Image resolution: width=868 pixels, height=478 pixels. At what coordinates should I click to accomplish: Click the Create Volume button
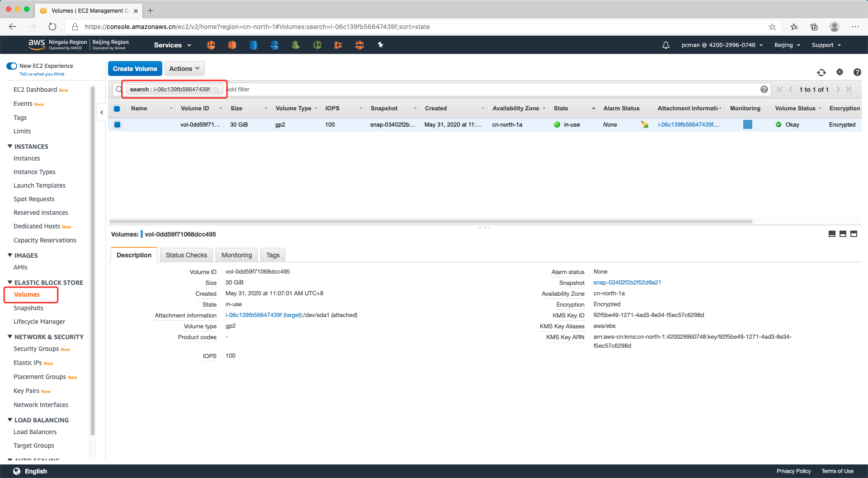point(135,69)
